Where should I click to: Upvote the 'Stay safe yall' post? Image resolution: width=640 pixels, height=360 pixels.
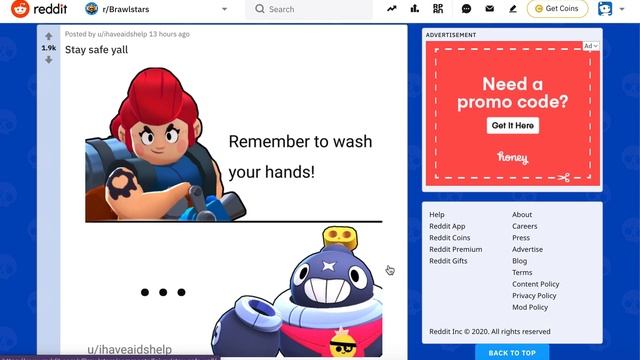49,36
